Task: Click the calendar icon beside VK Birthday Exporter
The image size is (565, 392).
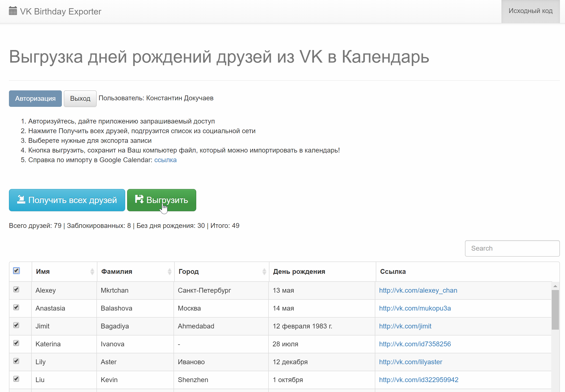Action: pos(13,11)
